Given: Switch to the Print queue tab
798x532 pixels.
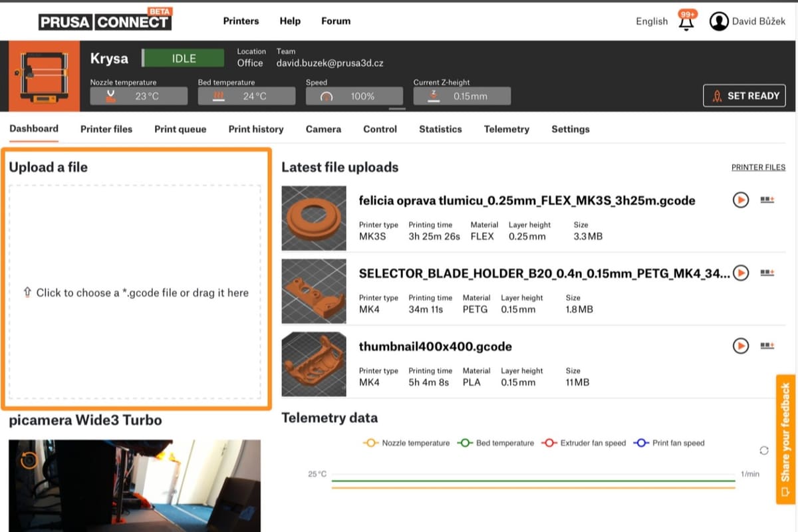Looking at the screenshot, I should 180,129.
